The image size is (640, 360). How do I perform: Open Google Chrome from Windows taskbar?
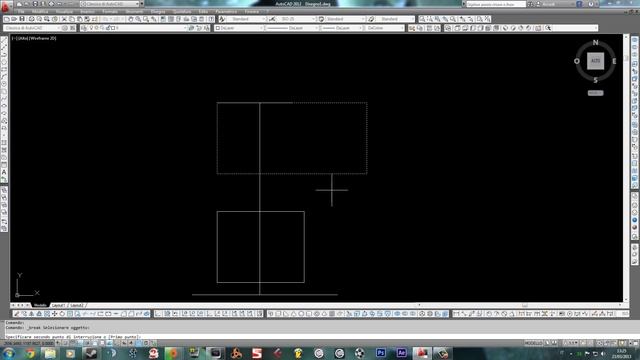point(30,353)
